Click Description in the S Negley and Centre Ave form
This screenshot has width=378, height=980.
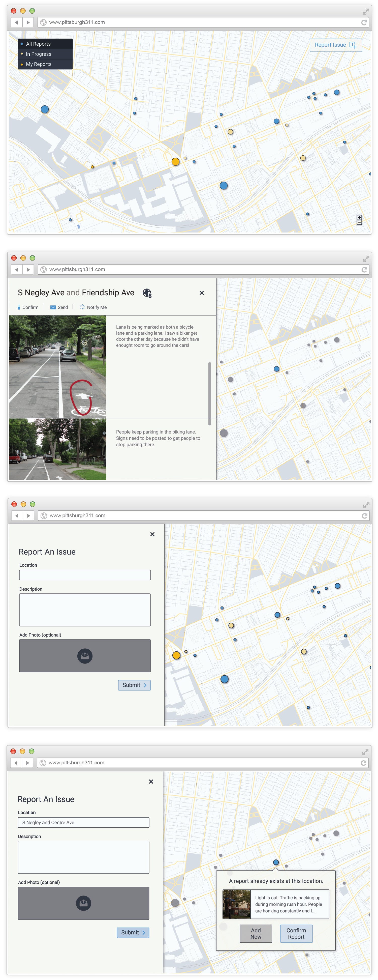(x=84, y=857)
